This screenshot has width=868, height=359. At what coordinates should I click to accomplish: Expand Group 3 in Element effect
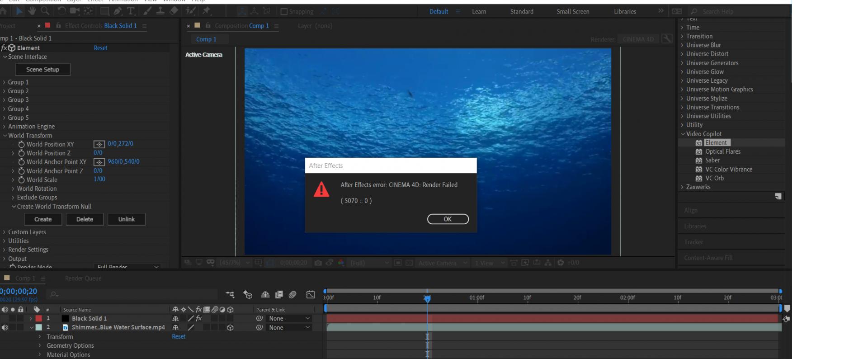pos(4,100)
